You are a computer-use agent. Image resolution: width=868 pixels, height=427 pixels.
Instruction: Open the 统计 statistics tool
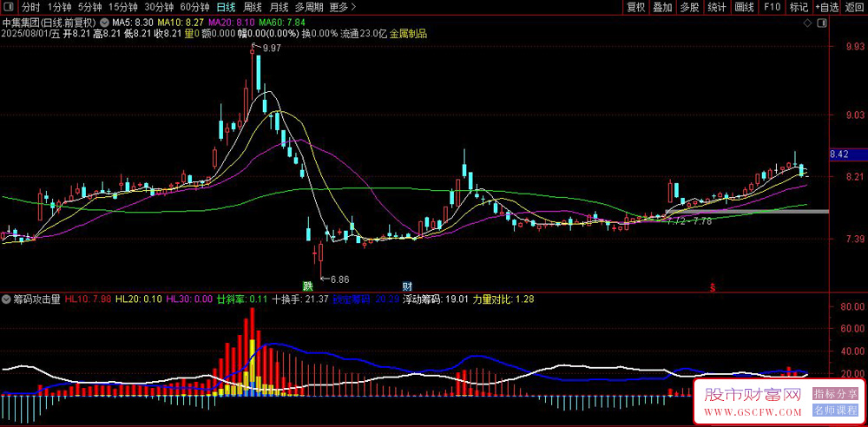pyautogui.click(x=717, y=7)
